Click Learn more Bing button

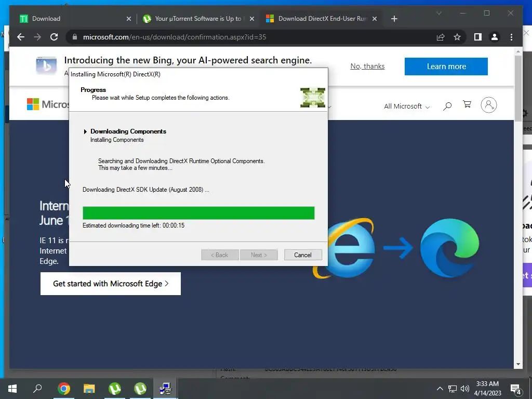click(446, 66)
